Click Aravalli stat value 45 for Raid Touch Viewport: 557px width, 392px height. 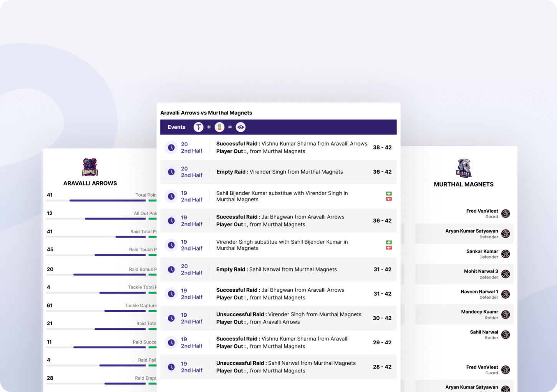(50, 249)
